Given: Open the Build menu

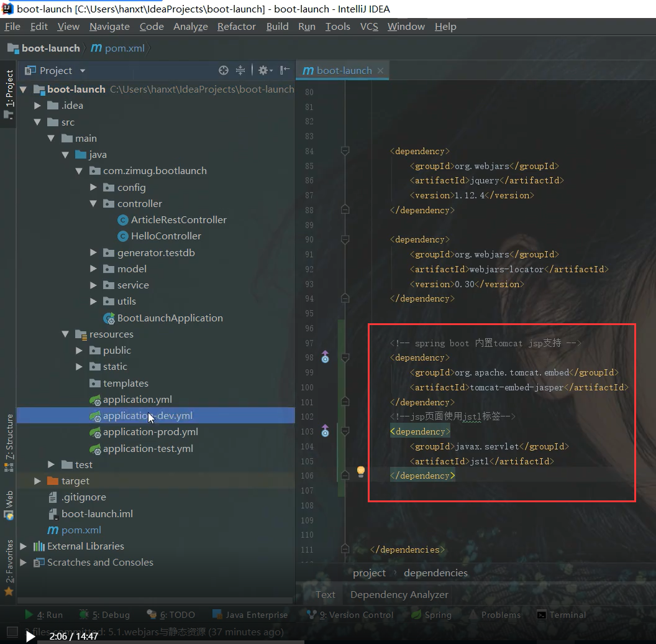Looking at the screenshot, I should coord(278,27).
